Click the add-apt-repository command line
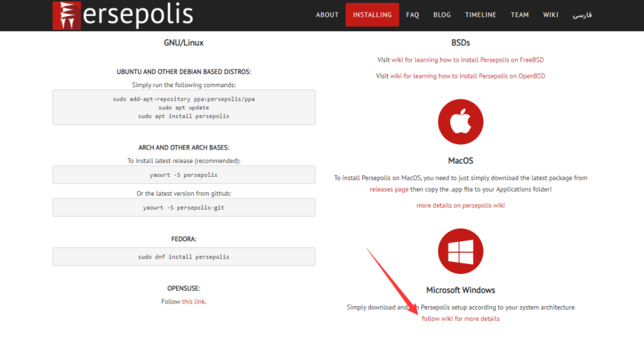The width and height of the screenshot is (644, 351). tap(184, 99)
